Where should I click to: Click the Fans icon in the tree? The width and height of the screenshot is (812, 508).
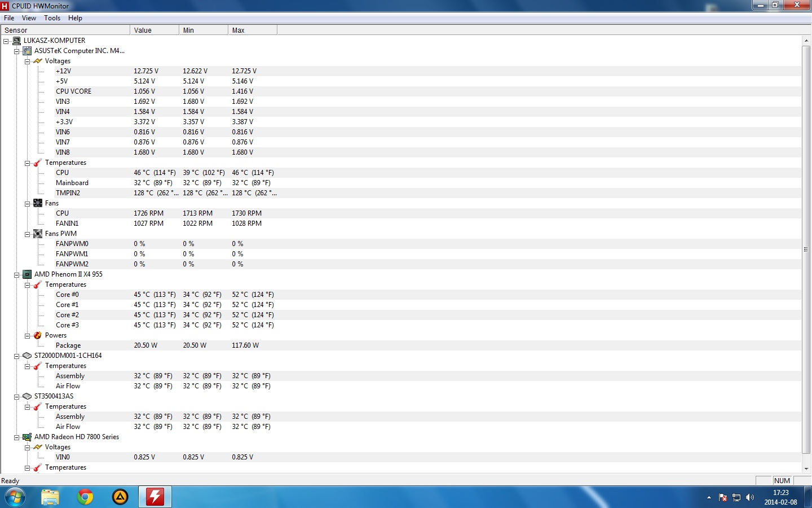click(x=38, y=203)
